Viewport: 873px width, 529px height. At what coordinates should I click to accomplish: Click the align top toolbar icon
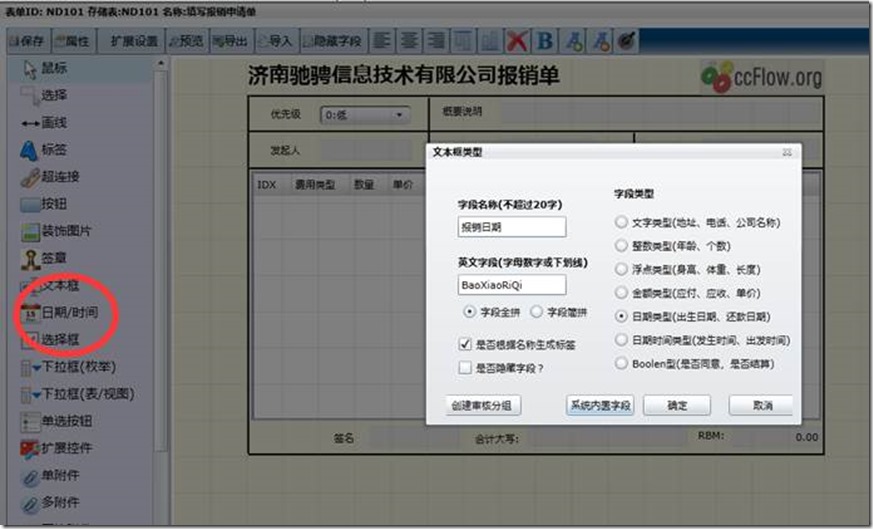pyautogui.click(x=463, y=41)
